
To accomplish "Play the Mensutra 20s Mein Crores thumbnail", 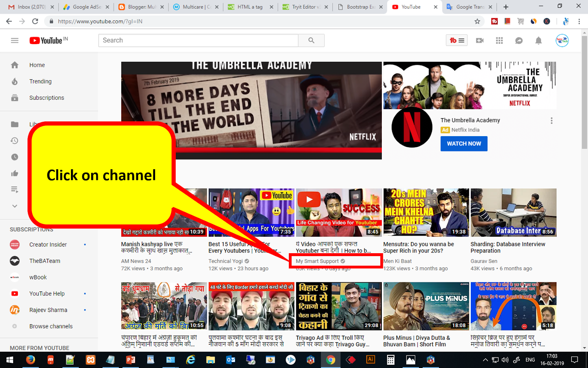I will pyautogui.click(x=426, y=213).
